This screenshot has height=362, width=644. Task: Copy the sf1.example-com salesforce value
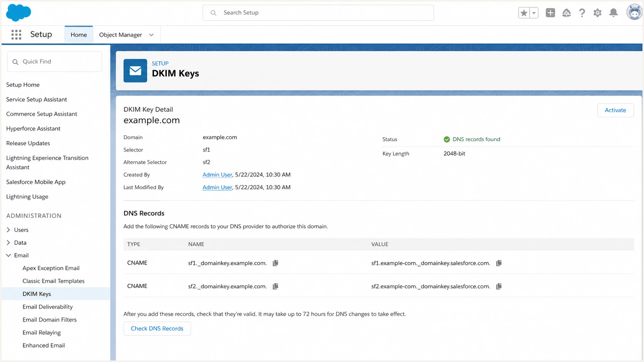click(499, 263)
